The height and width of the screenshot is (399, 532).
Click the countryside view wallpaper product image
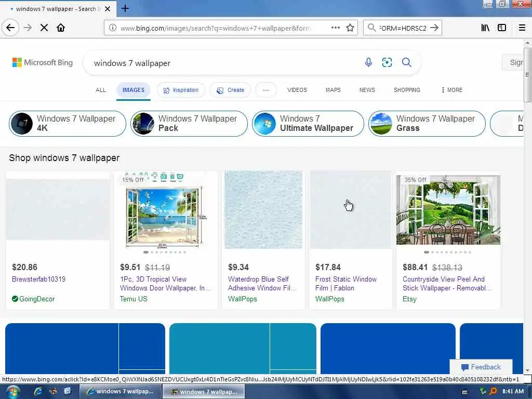click(x=448, y=210)
